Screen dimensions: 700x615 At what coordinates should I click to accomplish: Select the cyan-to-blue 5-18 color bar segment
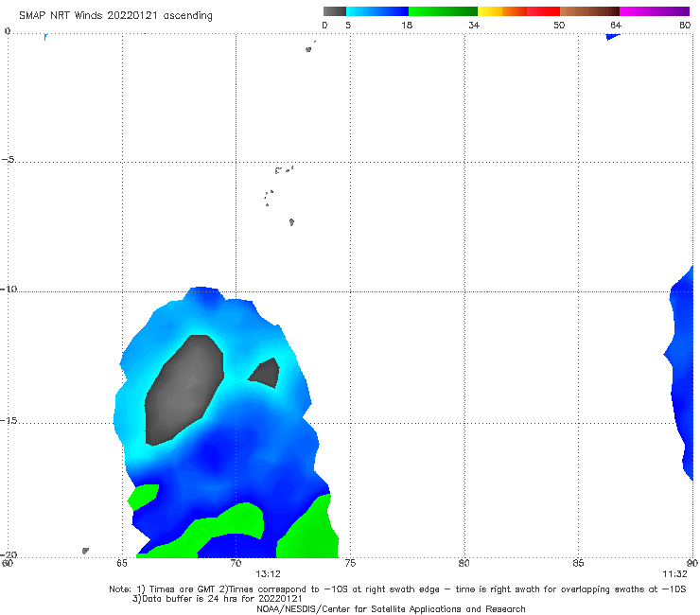pyautogui.click(x=377, y=11)
